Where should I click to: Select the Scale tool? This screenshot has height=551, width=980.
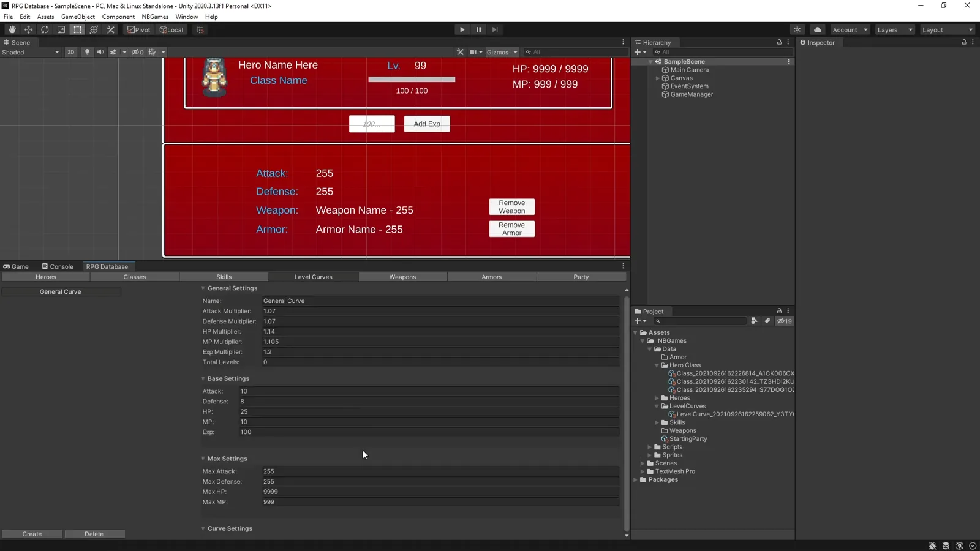[x=61, y=29]
